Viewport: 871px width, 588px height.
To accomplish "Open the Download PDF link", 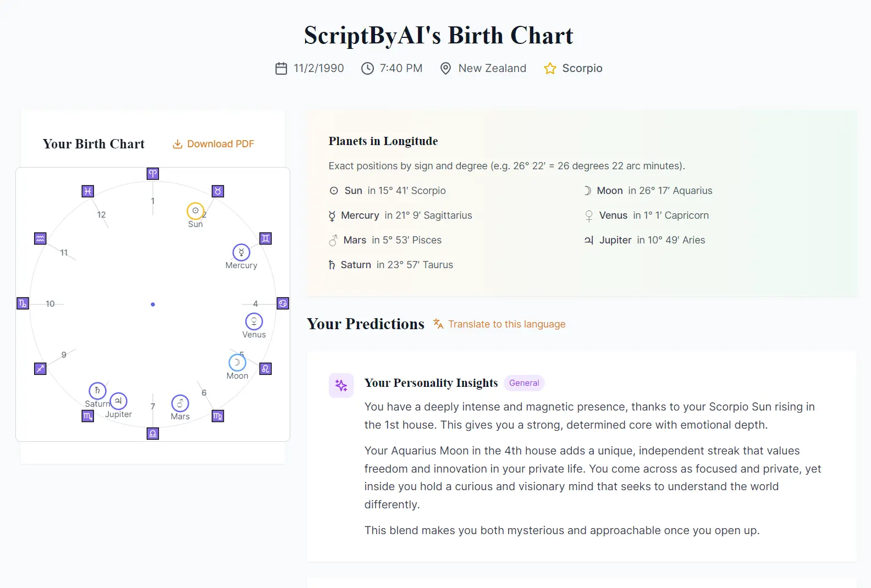I will [220, 143].
